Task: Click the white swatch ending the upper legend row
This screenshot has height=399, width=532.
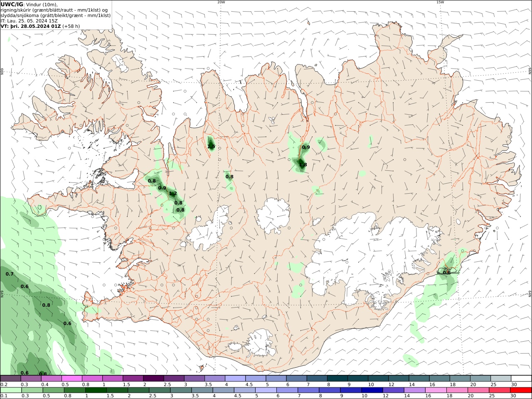Action: click(521, 378)
